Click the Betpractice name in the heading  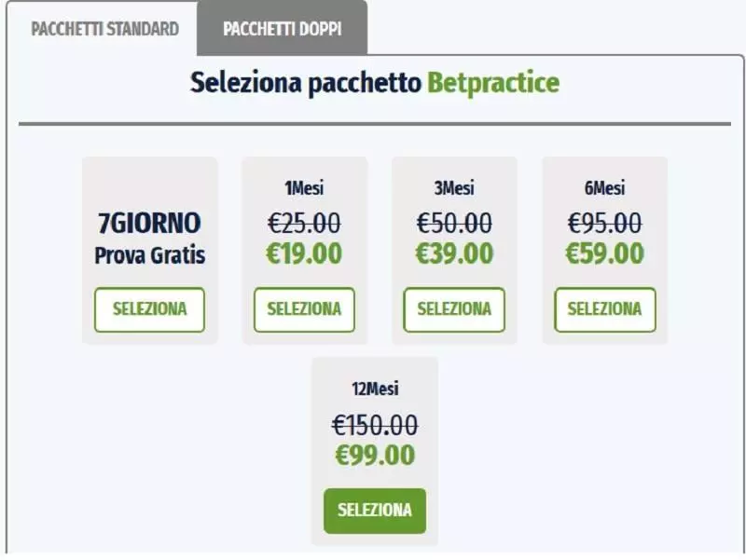(x=492, y=85)
